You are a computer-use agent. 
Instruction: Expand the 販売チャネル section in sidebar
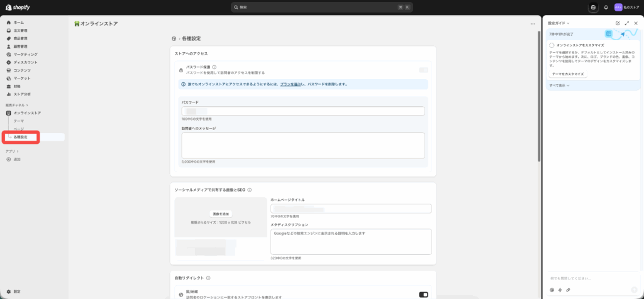click(x=17, y=105)
